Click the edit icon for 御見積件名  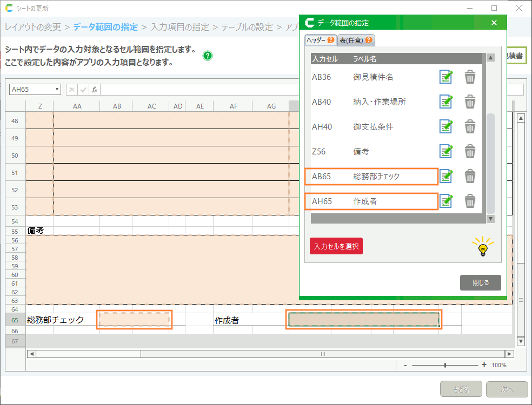click(445, 77)
